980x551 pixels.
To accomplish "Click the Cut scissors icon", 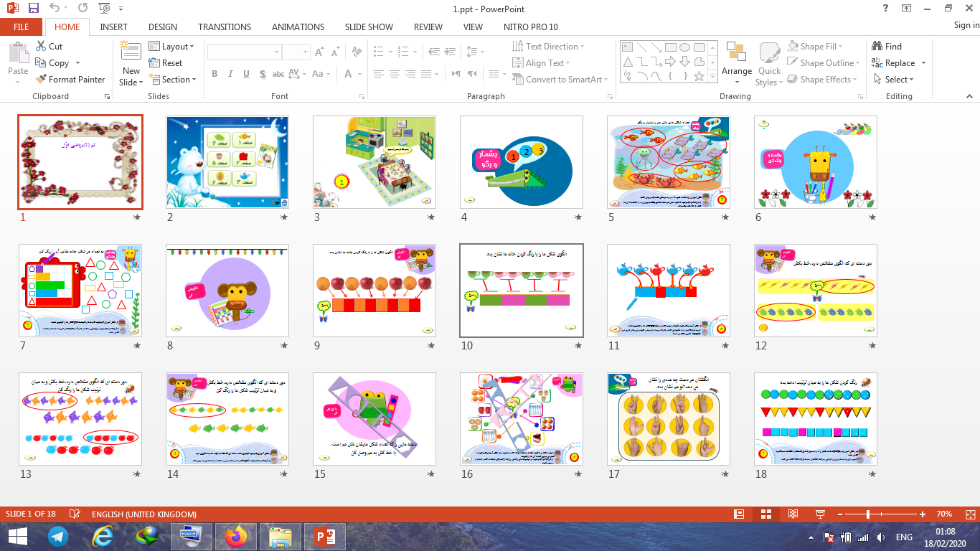I will (41, 47).
